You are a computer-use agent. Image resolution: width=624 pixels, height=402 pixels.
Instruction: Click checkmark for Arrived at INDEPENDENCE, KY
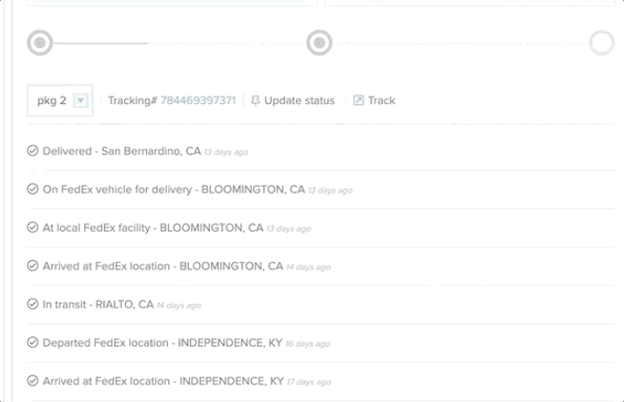point(33,381)
